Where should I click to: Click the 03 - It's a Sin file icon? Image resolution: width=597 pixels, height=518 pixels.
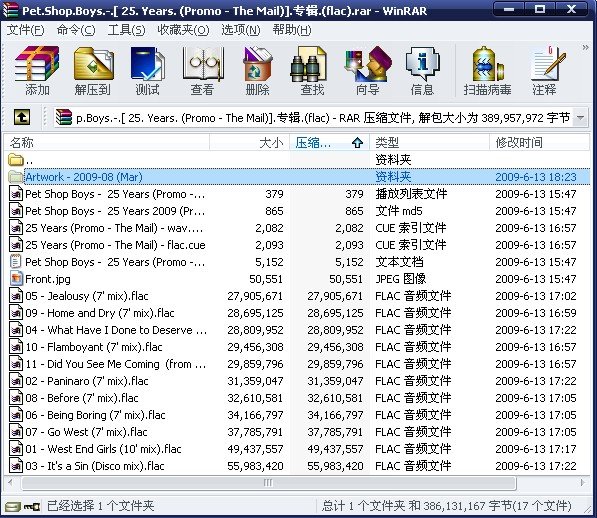pyautogui.click(x=16, y=466)
